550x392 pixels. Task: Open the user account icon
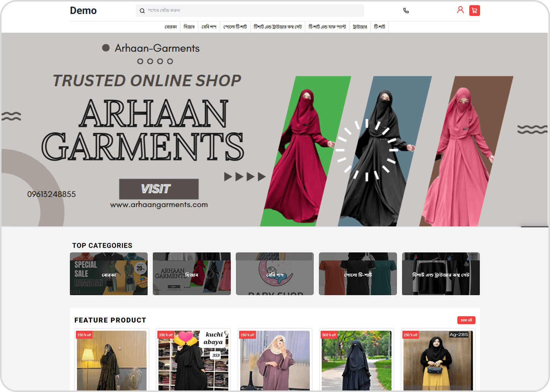(460, 10)
